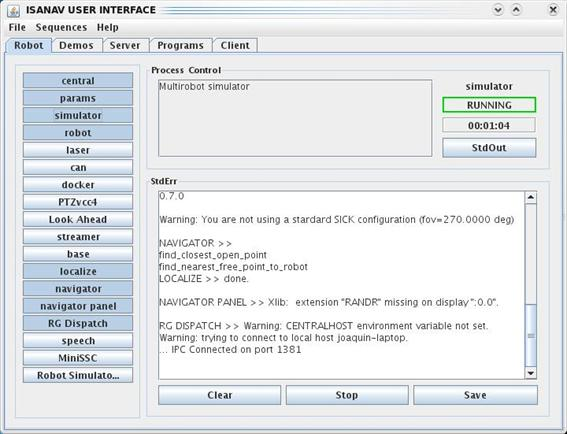Image resolution: width=567 pixels, height=434 pixels.
Task: Switch to the Programs tab
Action: [180, 46]
